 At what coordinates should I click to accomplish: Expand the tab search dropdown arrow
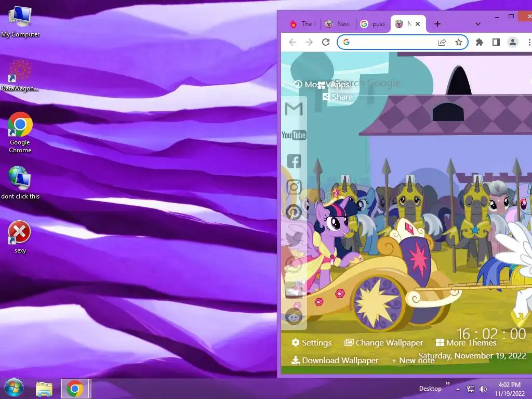[x=478, y=24]
